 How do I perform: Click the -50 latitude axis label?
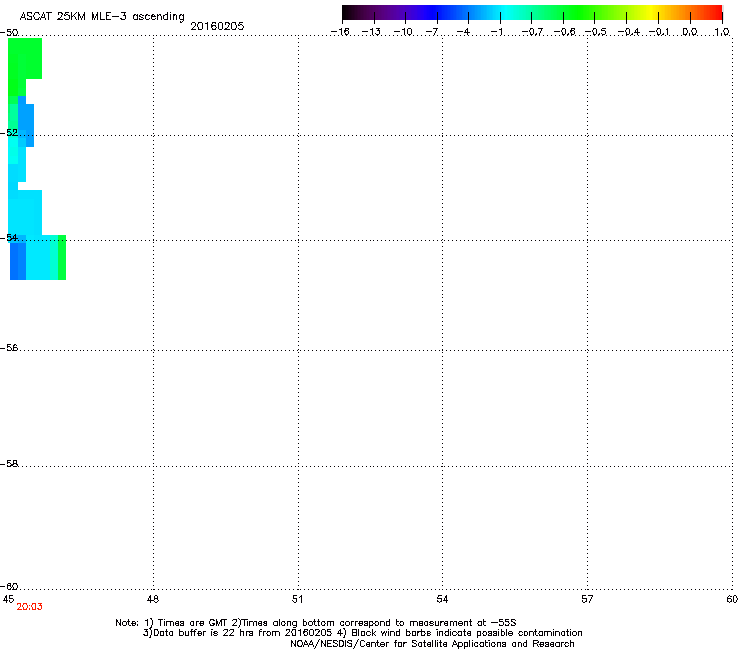[x=9, y=33]
